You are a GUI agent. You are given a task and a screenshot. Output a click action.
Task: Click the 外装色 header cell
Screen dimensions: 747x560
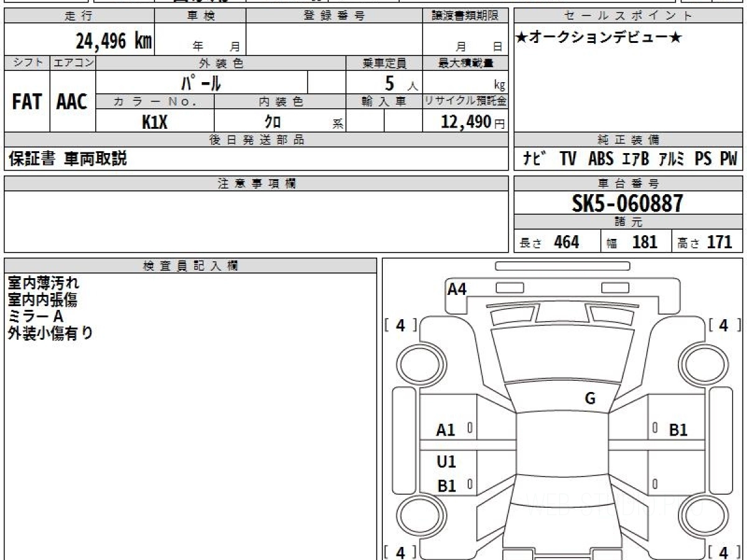(221, 63)
